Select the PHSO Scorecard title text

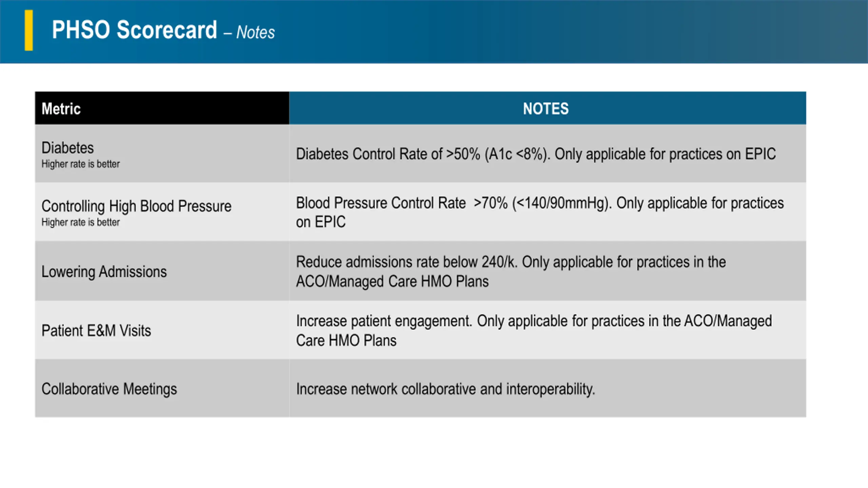[x=134, y=30]
